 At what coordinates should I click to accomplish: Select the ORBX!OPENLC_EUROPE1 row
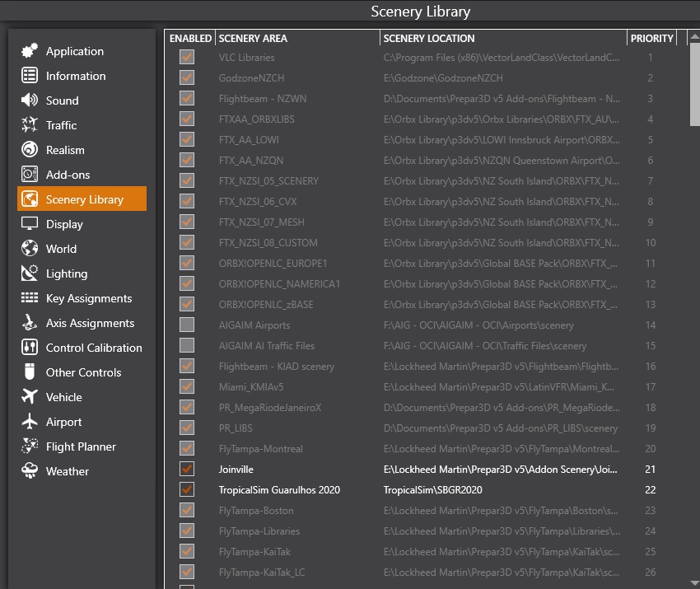click(x=426, y=263)
